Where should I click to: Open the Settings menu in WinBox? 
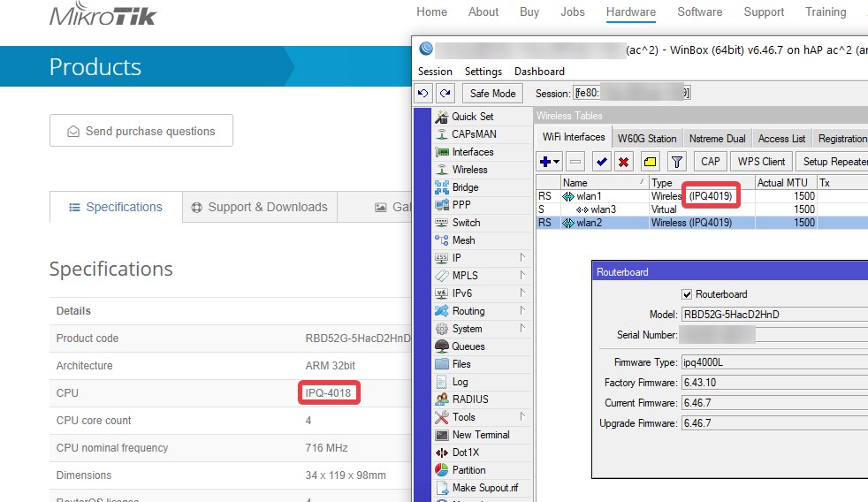[x=483, y=72]
